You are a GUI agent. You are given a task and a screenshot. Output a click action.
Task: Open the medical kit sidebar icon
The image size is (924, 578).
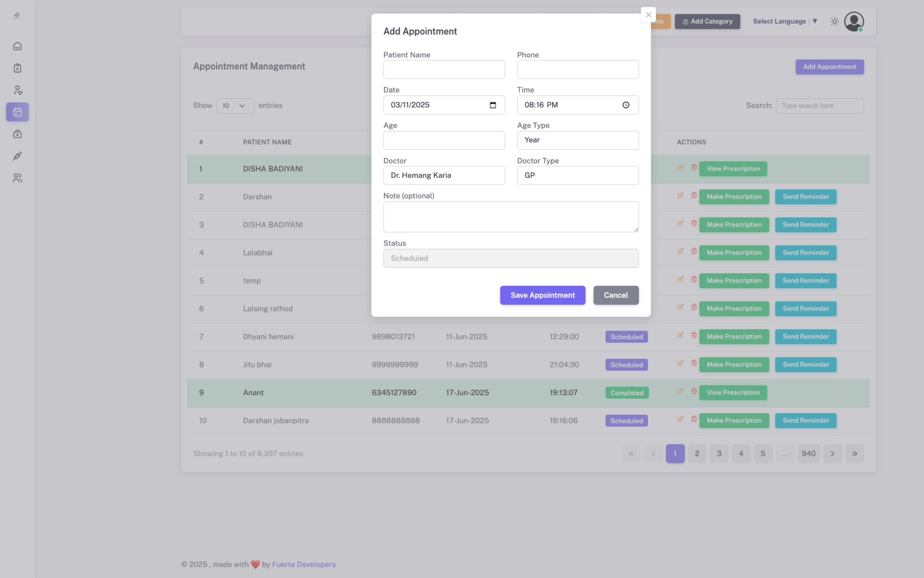tap(18, 134)
